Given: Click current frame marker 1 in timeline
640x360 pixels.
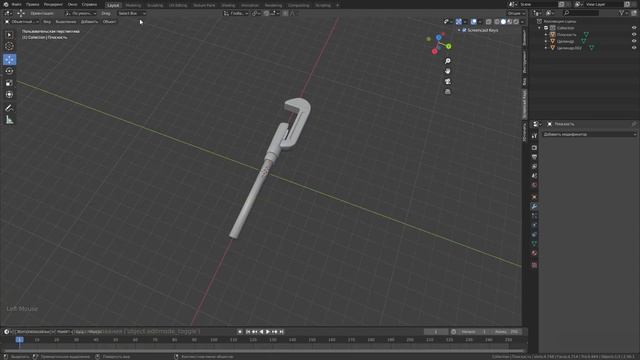Looking at the screenshot, I should pyautogui.click(x=19, y=340).
